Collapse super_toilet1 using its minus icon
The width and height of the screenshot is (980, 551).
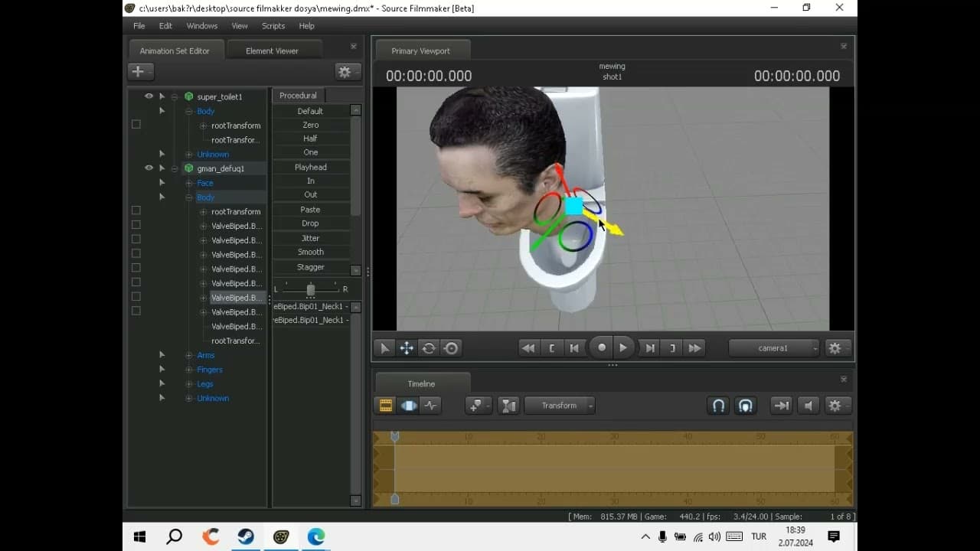point(175,96)
